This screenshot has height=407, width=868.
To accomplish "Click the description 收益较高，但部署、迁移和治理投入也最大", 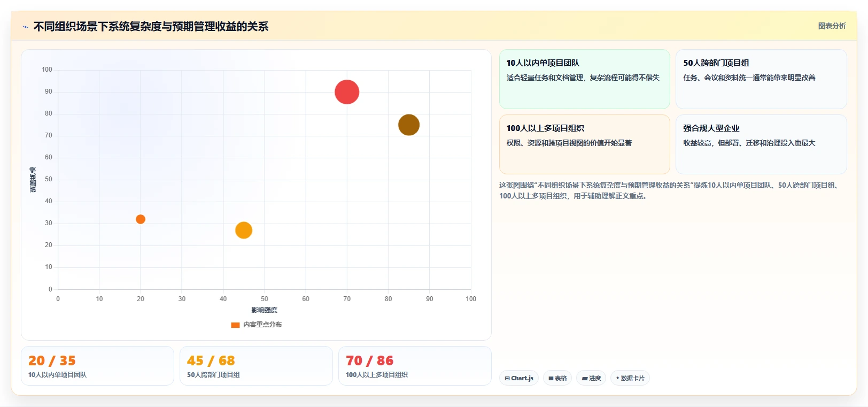I will click(x=749, y=143).
